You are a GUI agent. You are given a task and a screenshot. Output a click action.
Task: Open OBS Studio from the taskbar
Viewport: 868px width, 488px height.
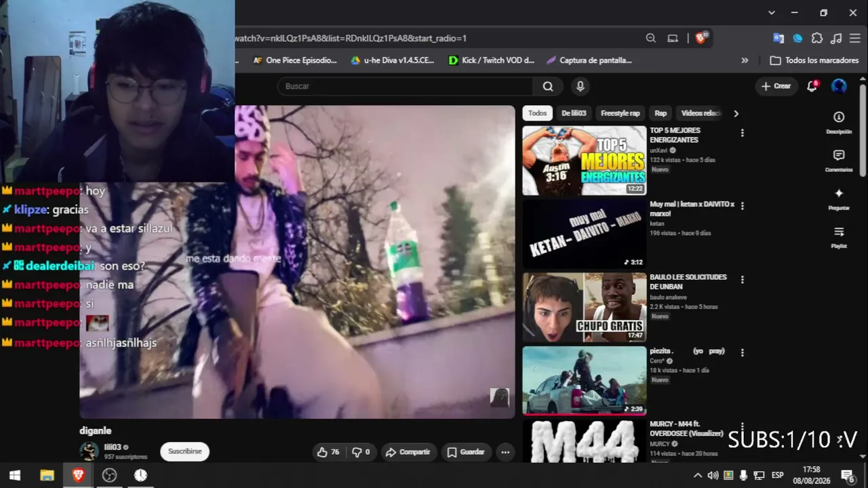[109, 475]
